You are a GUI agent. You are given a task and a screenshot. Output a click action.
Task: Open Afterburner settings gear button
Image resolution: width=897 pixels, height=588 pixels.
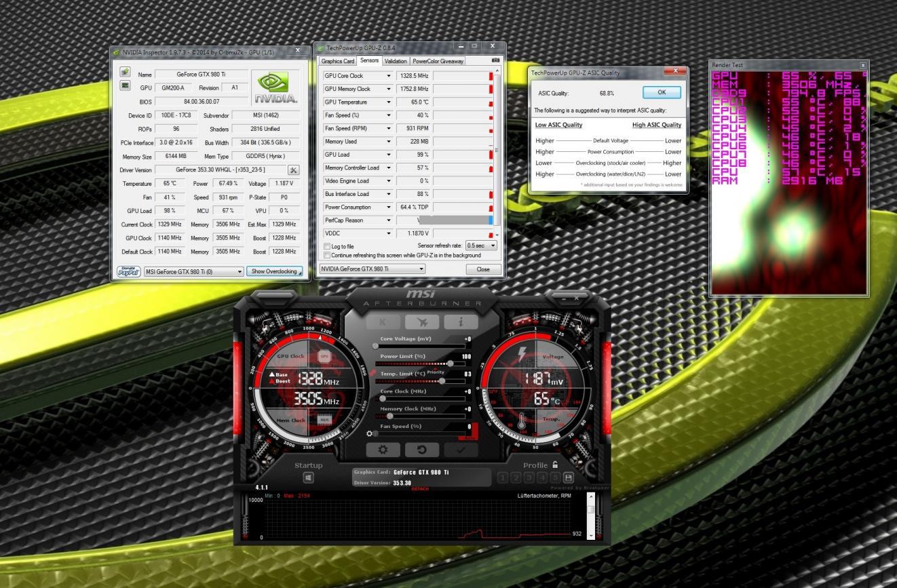tap(383, 449)
